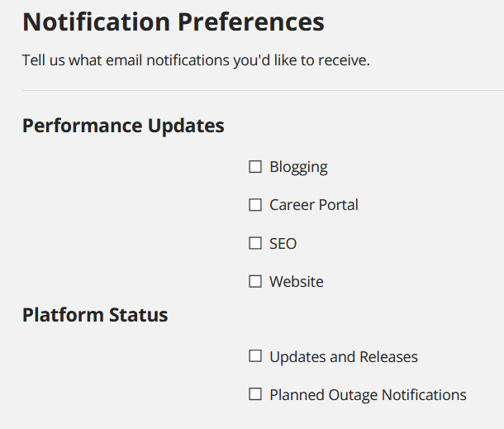Click the Platform Status section heading
Image resolution: width=504 pixels, height=429 pixels.
95,315
